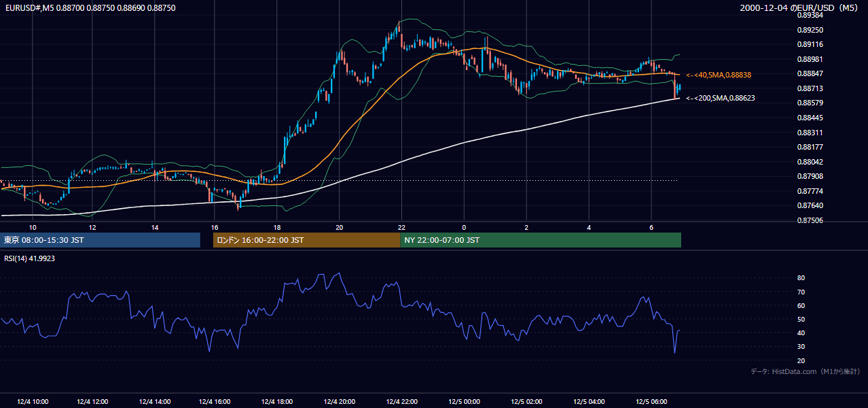Click RSI scale value 20
Viewport: 868px width, 408px height.
(x=801, y=360)
